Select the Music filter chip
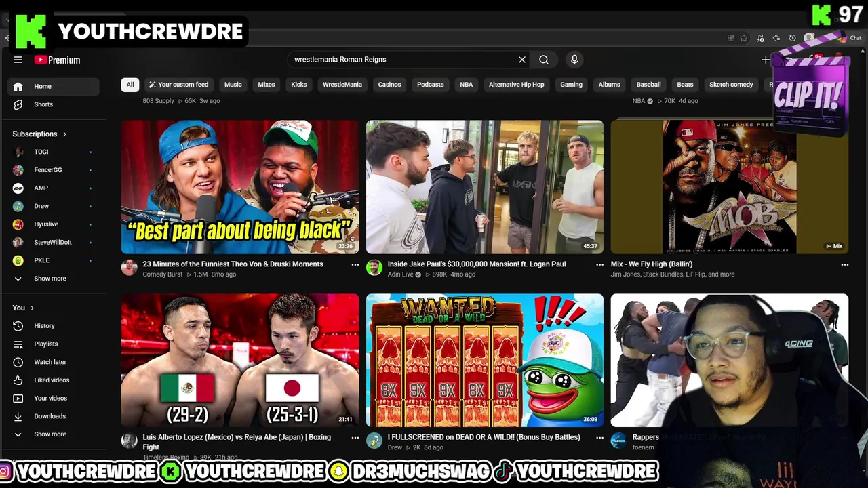Viewport: 868px width, 488px height. [233, 85]
